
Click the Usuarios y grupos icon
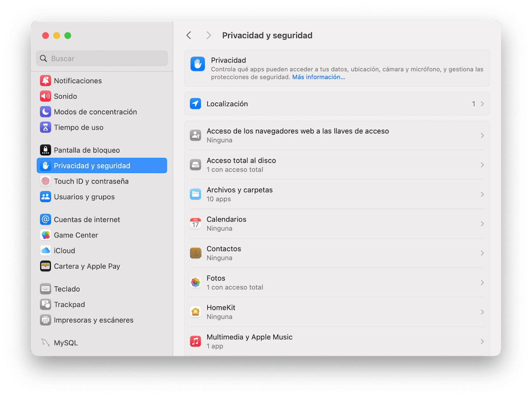click(x=45, y=197)
